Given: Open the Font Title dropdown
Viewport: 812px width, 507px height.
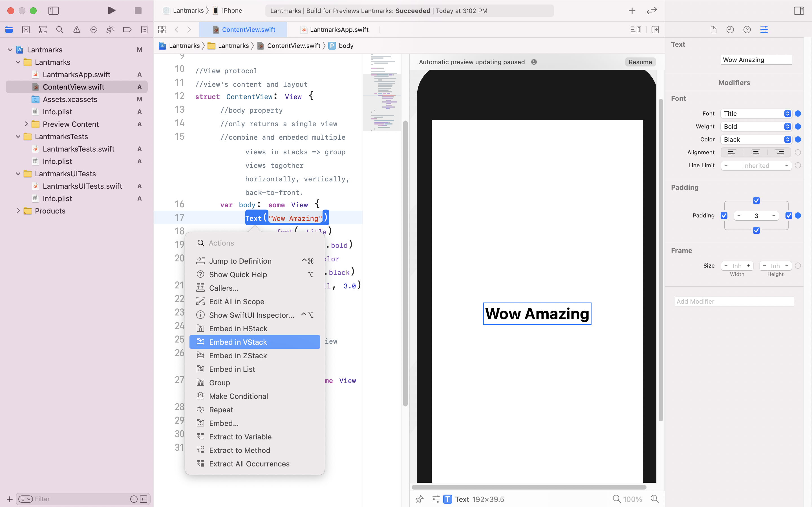Looking at the screenshot, I should [x=756, y=114].
